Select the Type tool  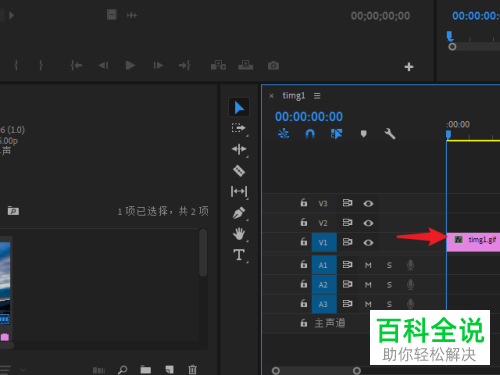tap(239, 255)
